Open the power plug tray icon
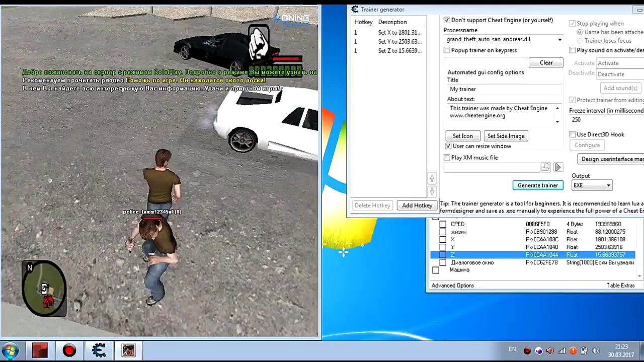Image resolution: width=644 pixels, height=362 pixels. pyautogui.click(x=585, y=351)
